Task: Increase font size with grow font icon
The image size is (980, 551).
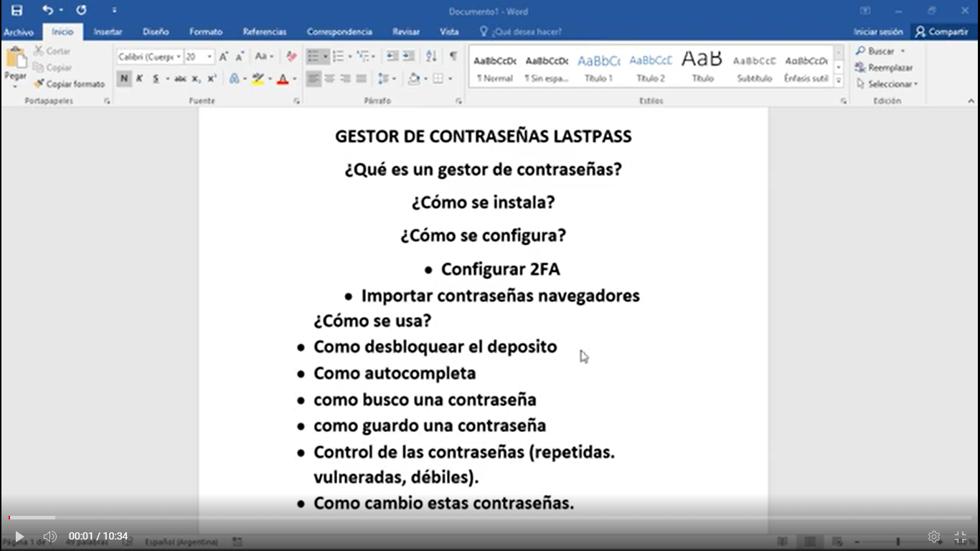Action: click(223, 57)
